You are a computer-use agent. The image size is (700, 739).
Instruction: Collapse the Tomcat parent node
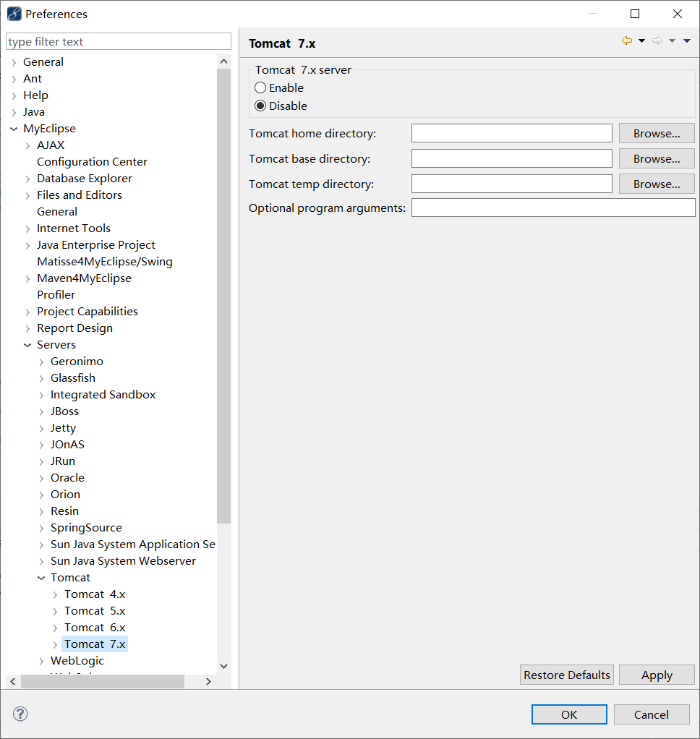[41, 578]
